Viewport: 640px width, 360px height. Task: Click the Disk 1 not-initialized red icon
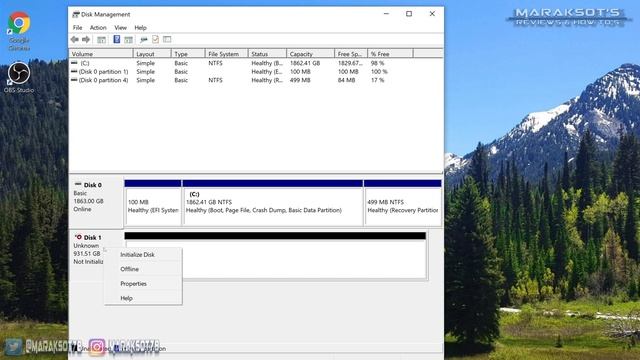click(x=78, y=237)
